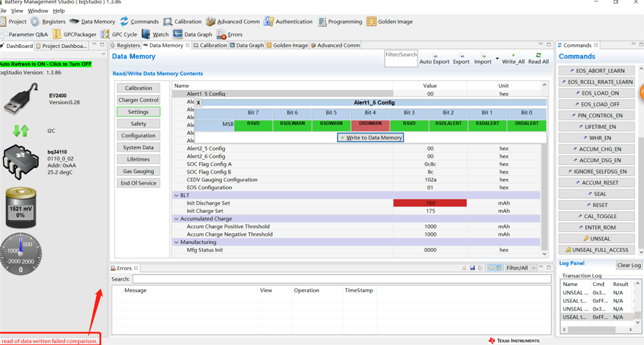The width and height of the screenshot is (644, 345).
Task: Open the Watch tool
Action: click(155, 34)
